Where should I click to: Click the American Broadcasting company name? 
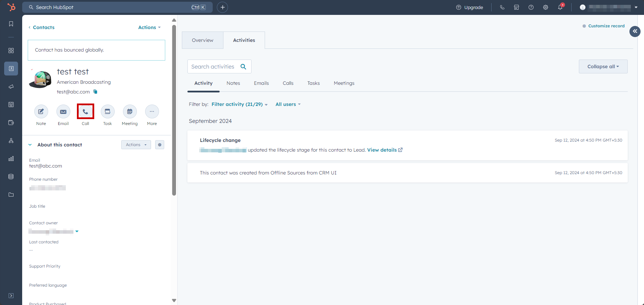click(84, 82)
